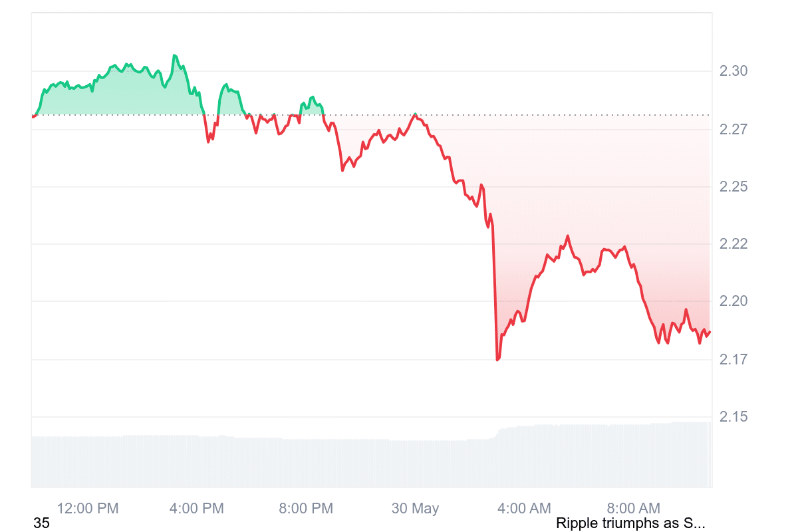798x532 pixels.
Task: Click the 2.25 price axis label
Action: click(734, 187)
